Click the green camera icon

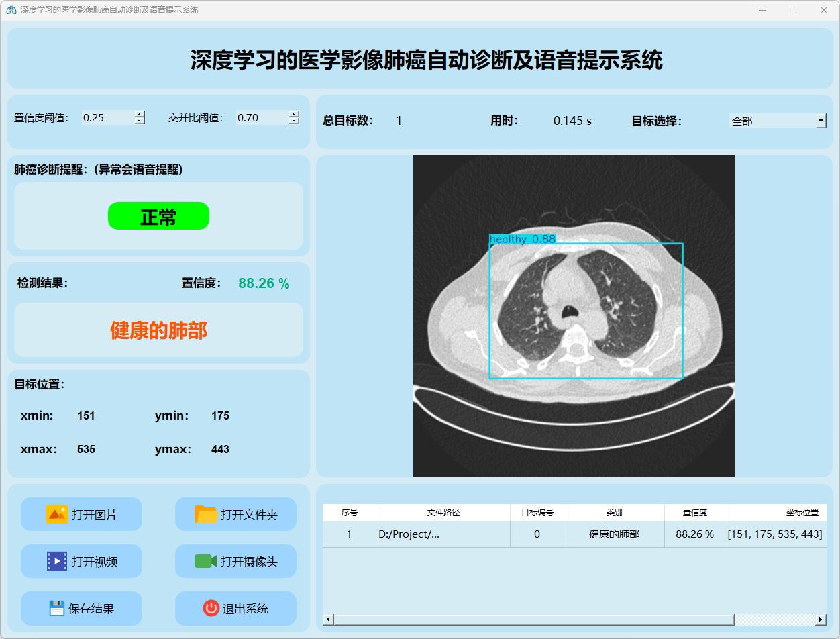pyautogui.click(x=206, y=561)
